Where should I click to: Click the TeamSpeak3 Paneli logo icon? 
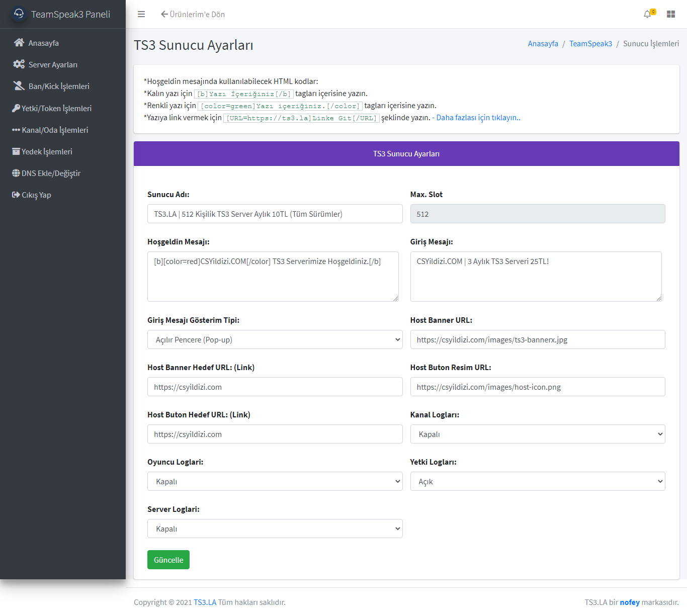(19, 14)
